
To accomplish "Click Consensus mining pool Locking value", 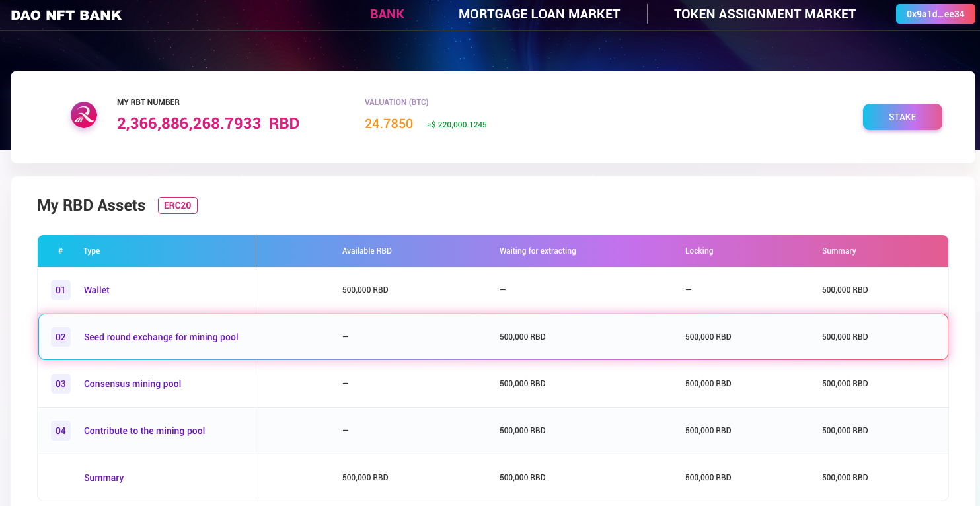I will click(x=708, y=384).
